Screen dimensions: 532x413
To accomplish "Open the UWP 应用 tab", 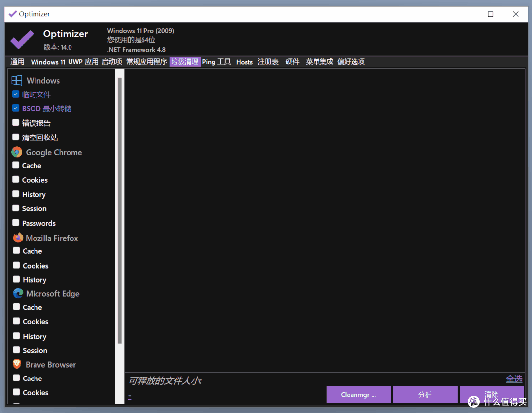I will click(83, 62).
